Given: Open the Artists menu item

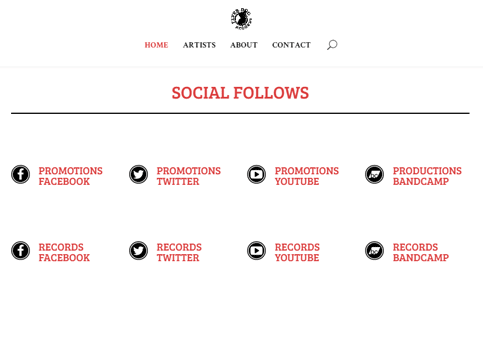Looking at the screenshot, I should (199, 45).
